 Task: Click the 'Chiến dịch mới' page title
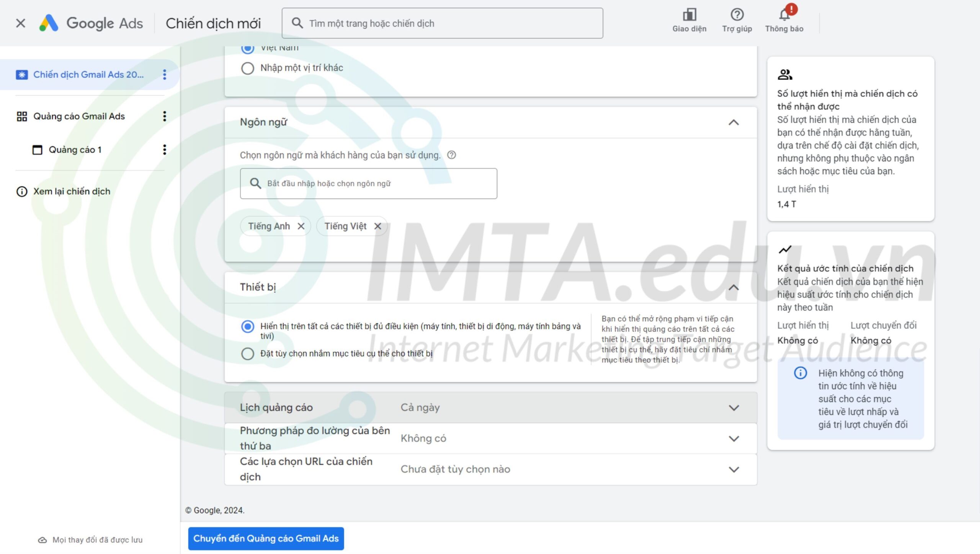click(x=213, y=23)
